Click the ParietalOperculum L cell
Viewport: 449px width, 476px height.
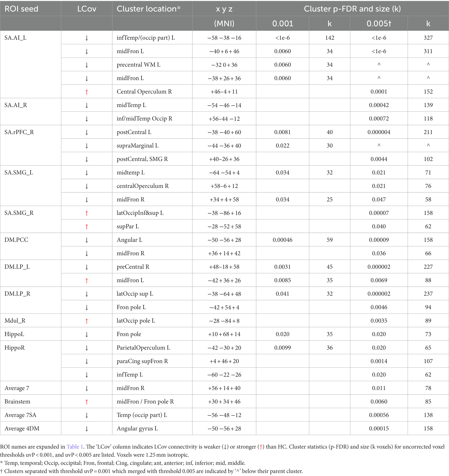pyautogui.click(x=143, y=348)
